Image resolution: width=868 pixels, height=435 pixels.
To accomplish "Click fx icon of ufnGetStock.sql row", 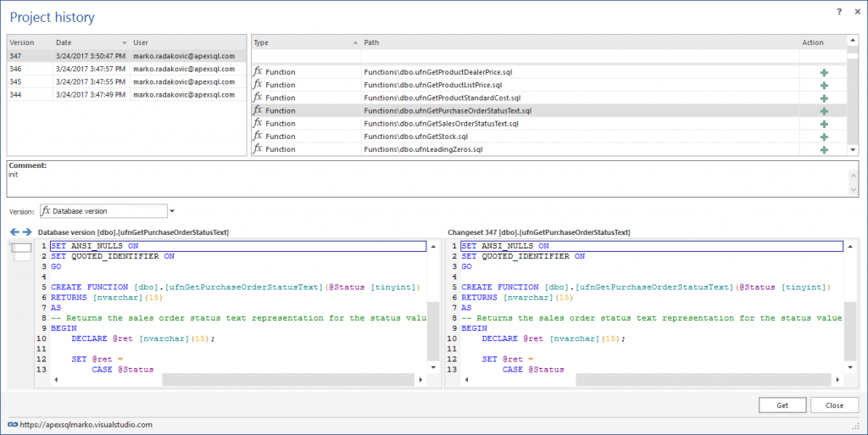I will coord(258,137).
